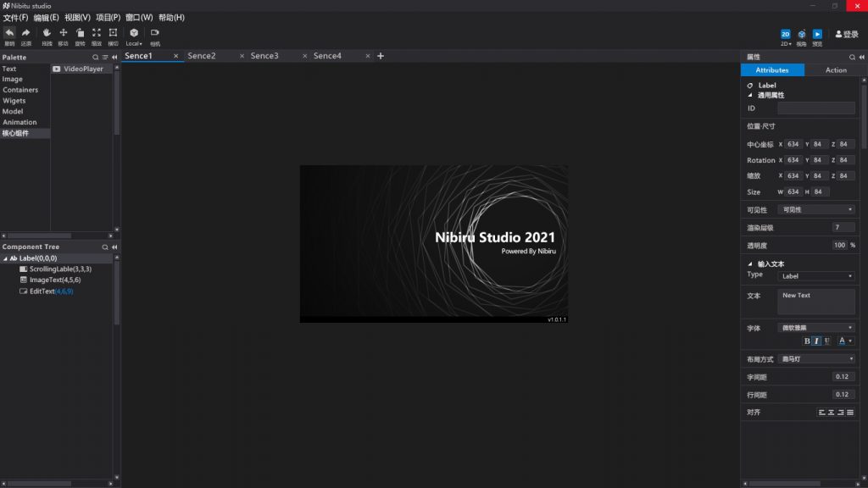
Task: Click the undo (撤销) toolbar icon
Action: [9, 33]
